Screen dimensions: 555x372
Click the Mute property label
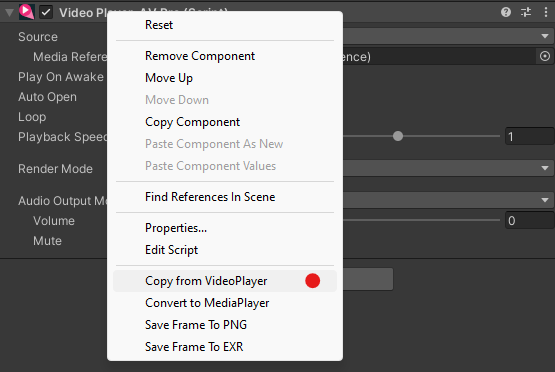tap(47, 241)
